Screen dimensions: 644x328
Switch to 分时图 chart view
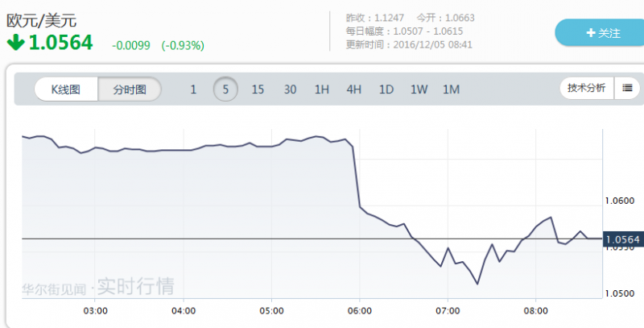(x=130, y=89)
